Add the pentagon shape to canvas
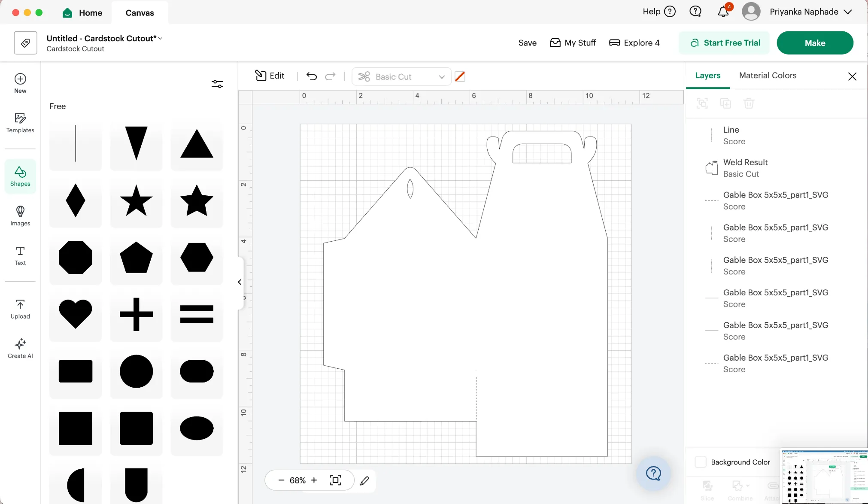Viewport: 868px width, 504px height. pos(136,258)
